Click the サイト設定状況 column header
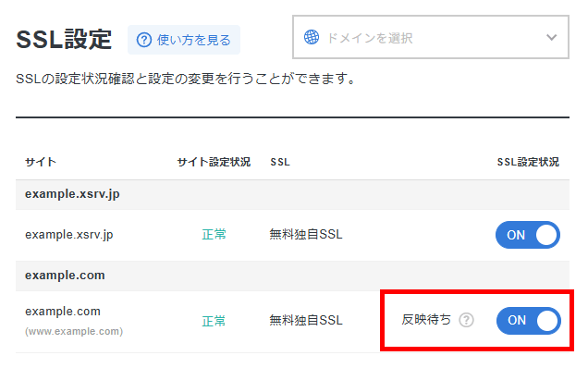 [x=214, y=162]
